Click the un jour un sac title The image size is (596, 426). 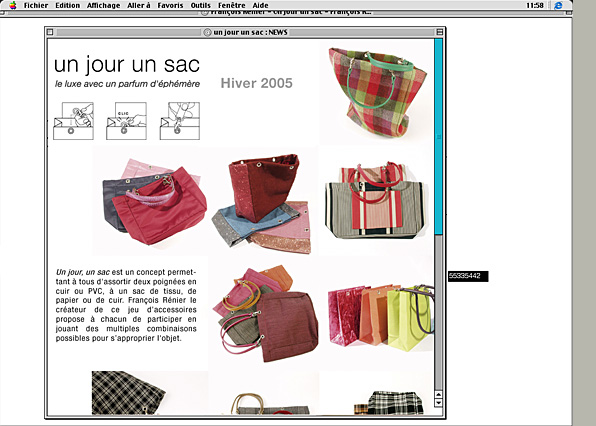pos(127,65)
